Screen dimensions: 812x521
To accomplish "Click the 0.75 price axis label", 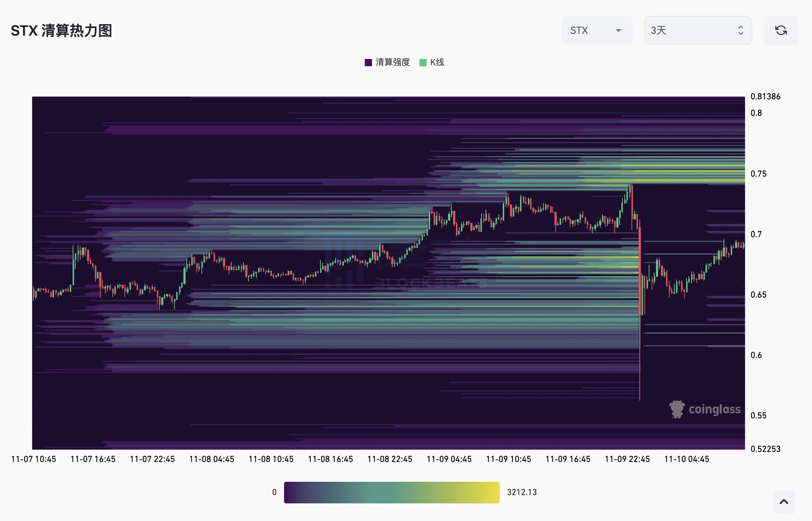I will point(758,174).
